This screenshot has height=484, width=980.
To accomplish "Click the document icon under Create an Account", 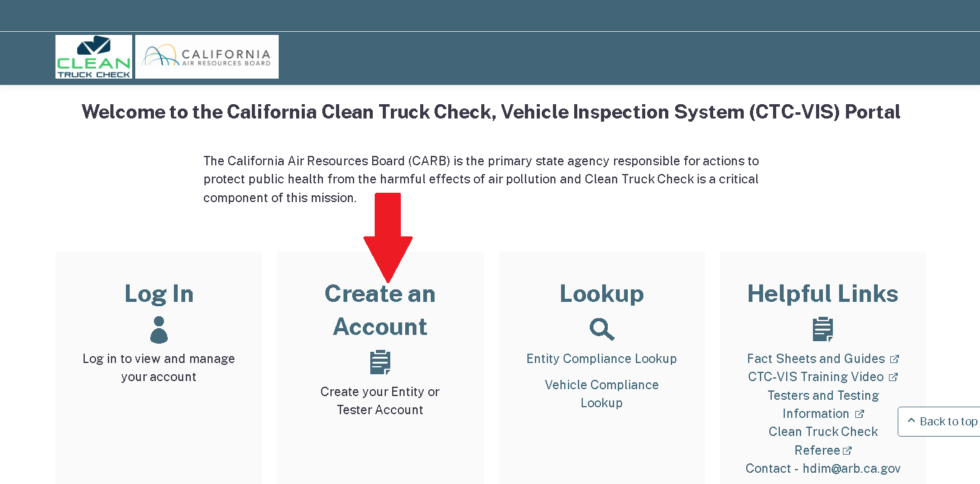I will (380, 362).
